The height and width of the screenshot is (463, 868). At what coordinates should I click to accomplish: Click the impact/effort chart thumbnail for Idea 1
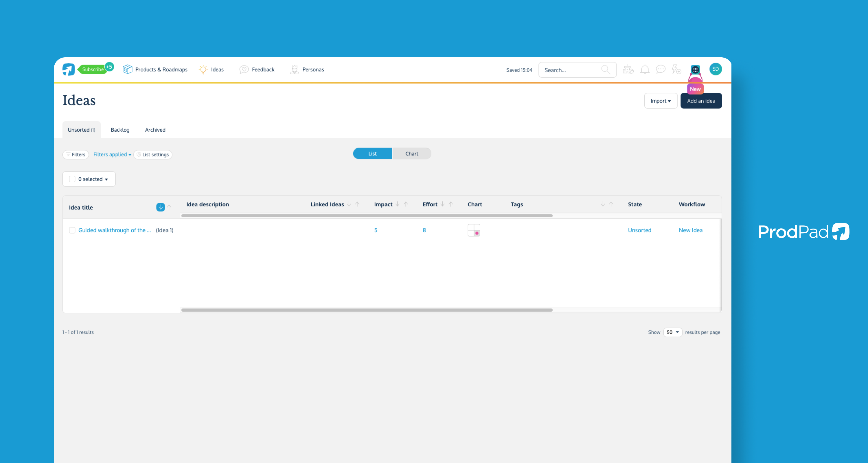tap(474, 230)
